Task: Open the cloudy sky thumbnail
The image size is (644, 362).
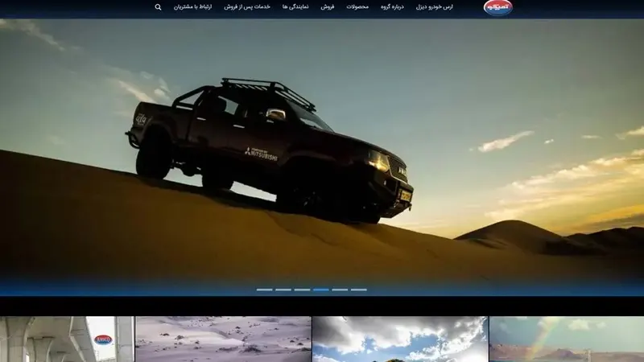Action: click(x=400, y=339)
